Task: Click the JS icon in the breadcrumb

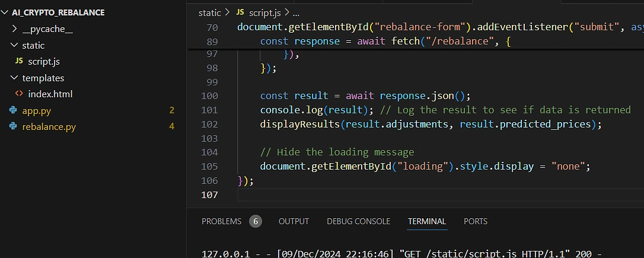Action: (240, 12)
